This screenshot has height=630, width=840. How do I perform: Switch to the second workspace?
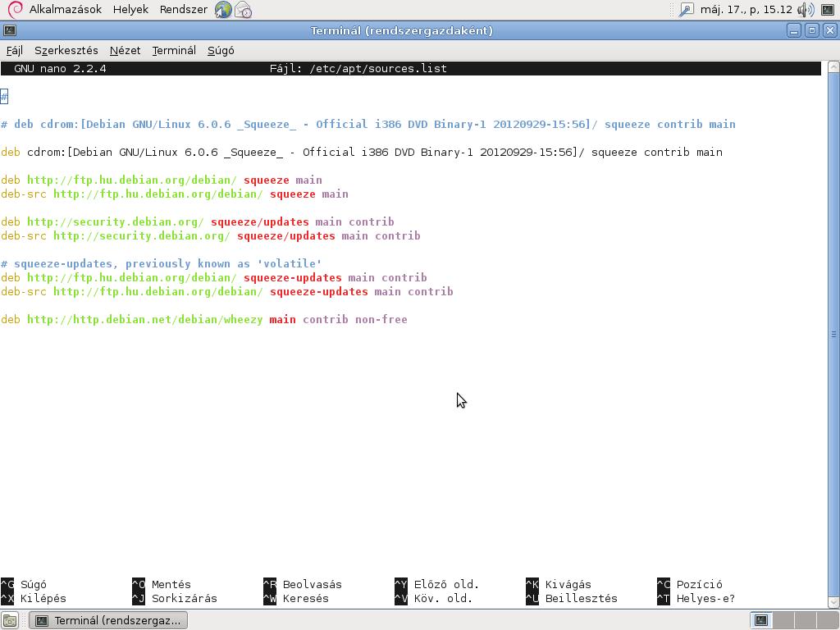[783, 620]
